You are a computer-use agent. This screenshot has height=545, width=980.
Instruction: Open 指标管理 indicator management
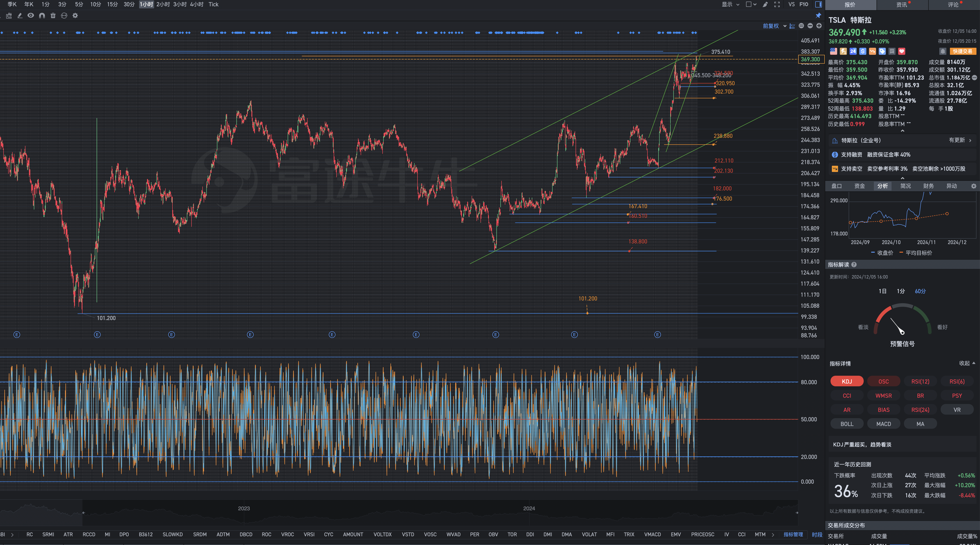click(x=793, y=534)
